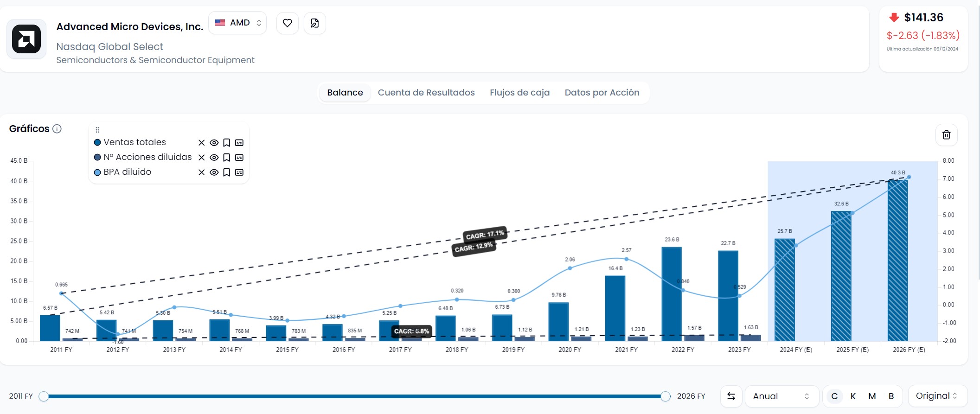980x414 pixels.
Task: Click the 2026 FY range slider end handle
Action: click(666, 396)
